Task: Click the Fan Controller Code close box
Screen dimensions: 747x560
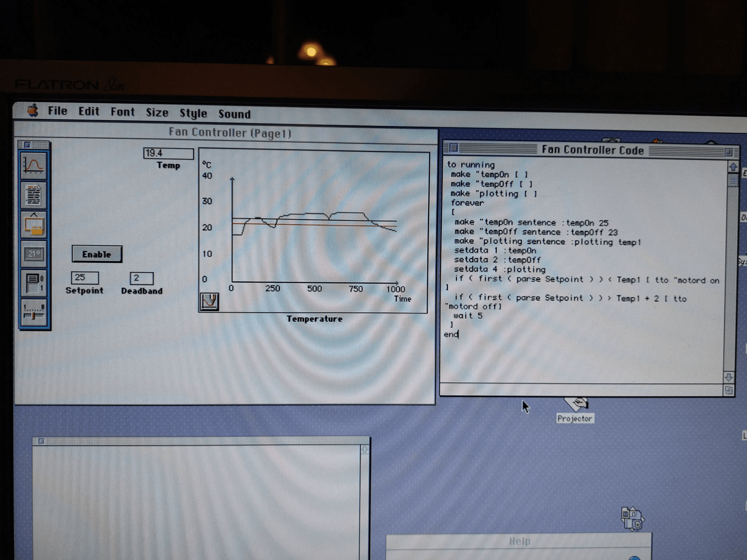Action: pyautogui.click(x=454, y=148)
